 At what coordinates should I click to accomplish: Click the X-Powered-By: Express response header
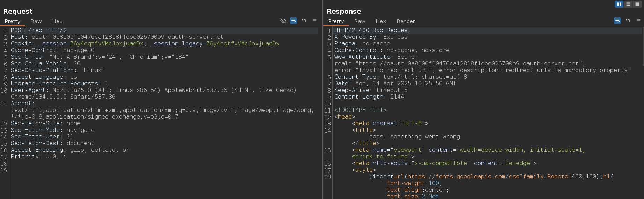371,37
